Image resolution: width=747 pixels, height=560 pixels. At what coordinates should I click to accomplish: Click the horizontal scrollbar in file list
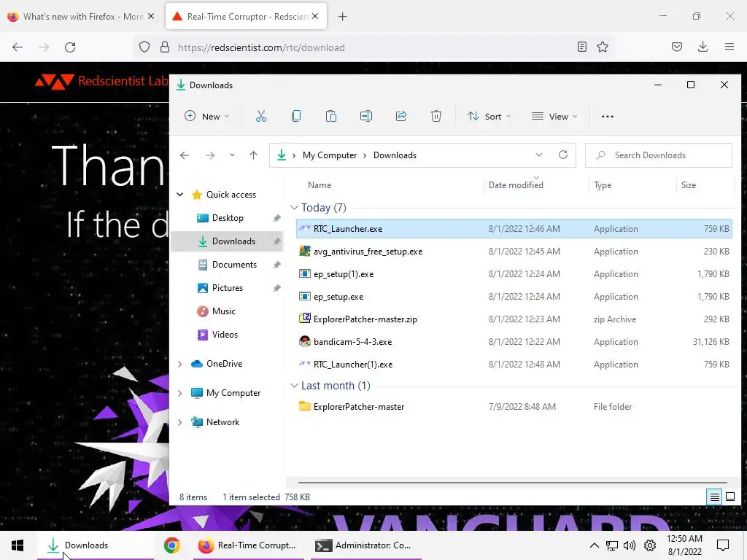coord(512,483)
